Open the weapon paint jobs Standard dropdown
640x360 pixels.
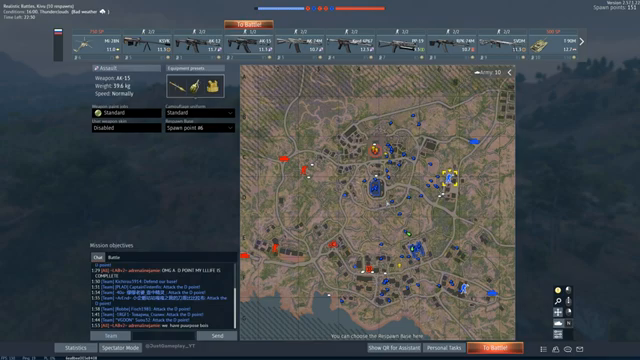pyautogui.click(x=127, y=113)
